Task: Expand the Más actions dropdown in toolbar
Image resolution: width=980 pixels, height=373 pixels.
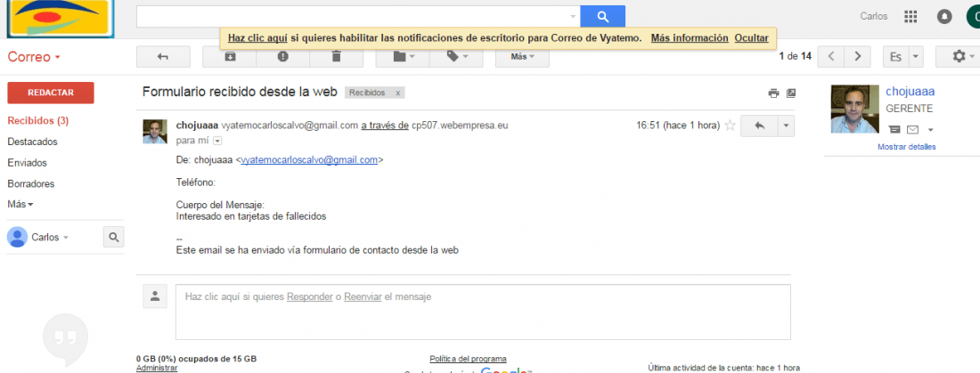Action: tap(522, 56)
